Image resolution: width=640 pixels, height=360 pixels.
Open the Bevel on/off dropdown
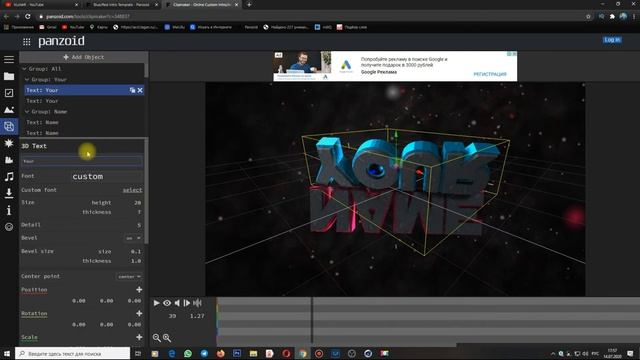pyautogui.click(x=133, y=238)
